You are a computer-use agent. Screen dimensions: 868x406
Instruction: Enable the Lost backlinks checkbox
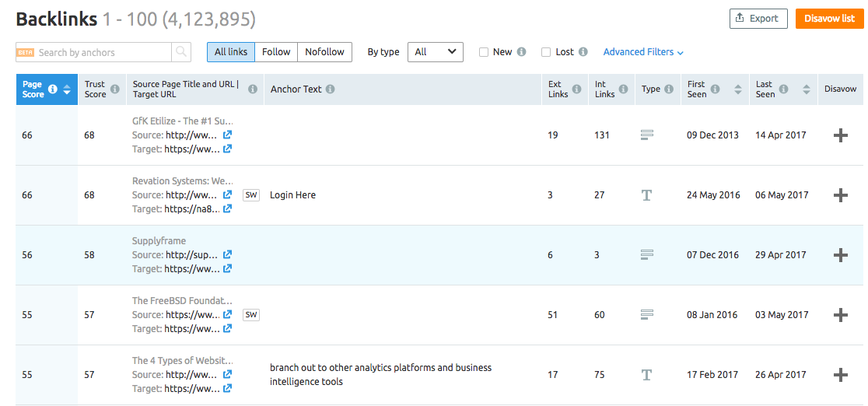pyautogui.click(x=546, y=52)
